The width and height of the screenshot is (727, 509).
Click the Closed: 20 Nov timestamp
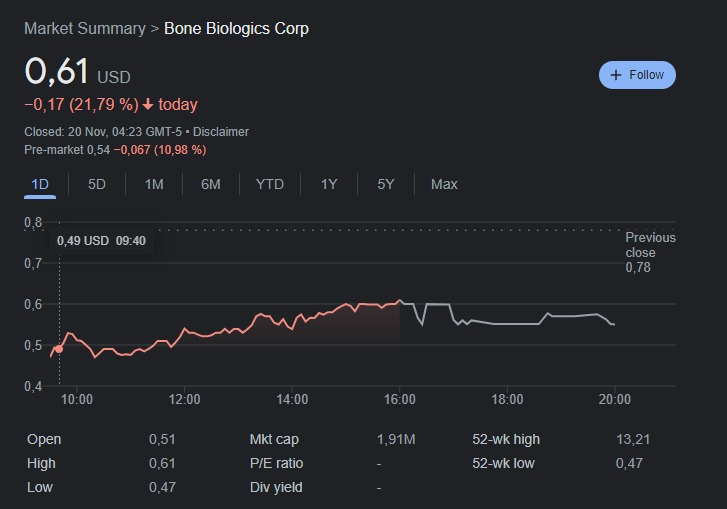tap(103, 132)
